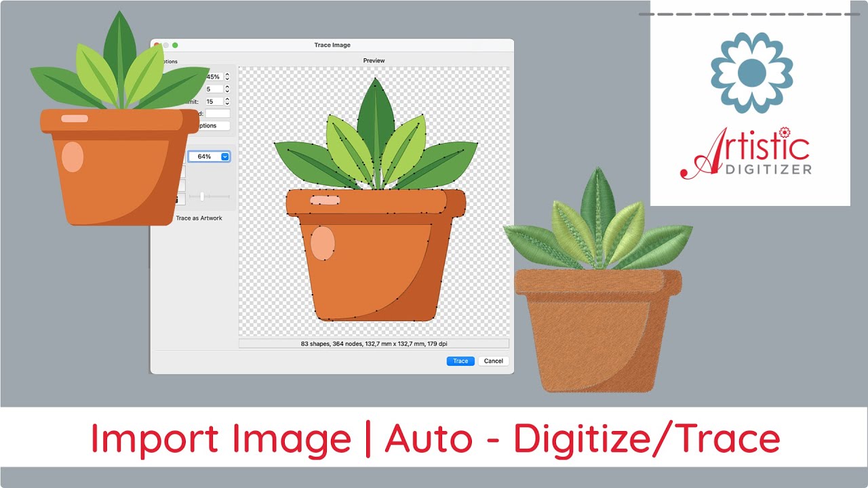Click the green zoom button of Trace Image window
Viewport: 868px width, 488px height.
click(175, 45)
